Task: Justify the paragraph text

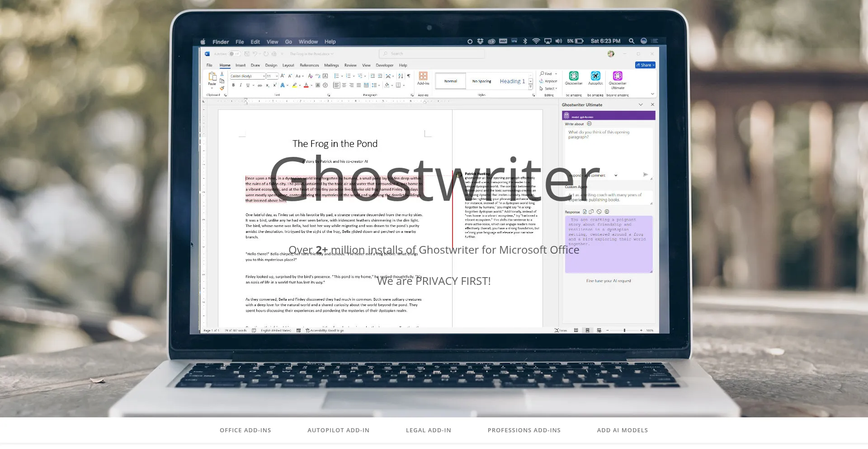Action: (359, 85)
